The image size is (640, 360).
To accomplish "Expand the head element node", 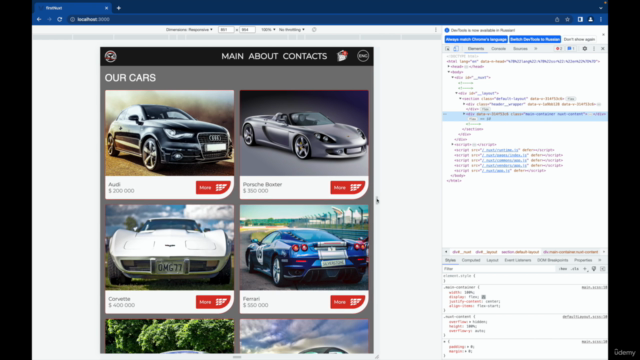I will pyautogui.click(x=449, y=67).
